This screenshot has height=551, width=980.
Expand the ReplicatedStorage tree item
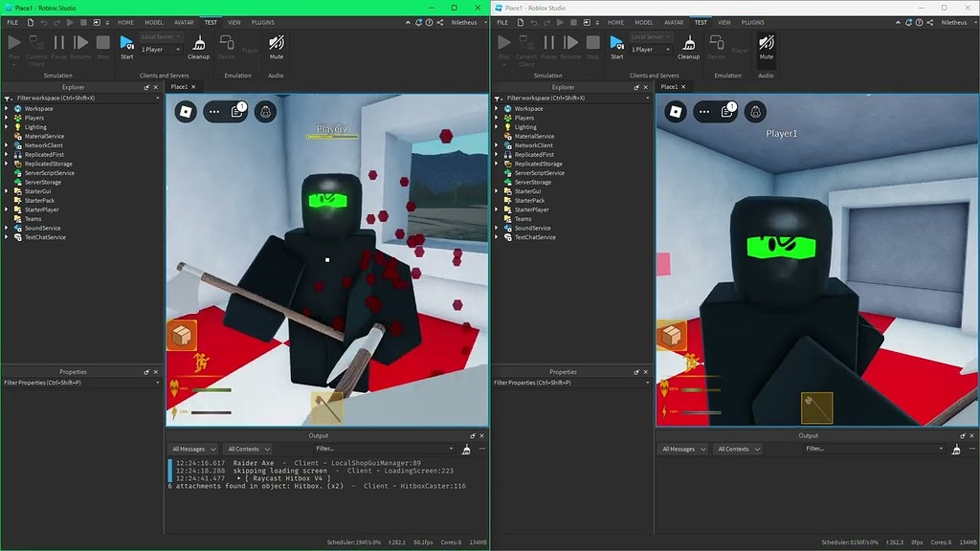[x=6, y=164]
